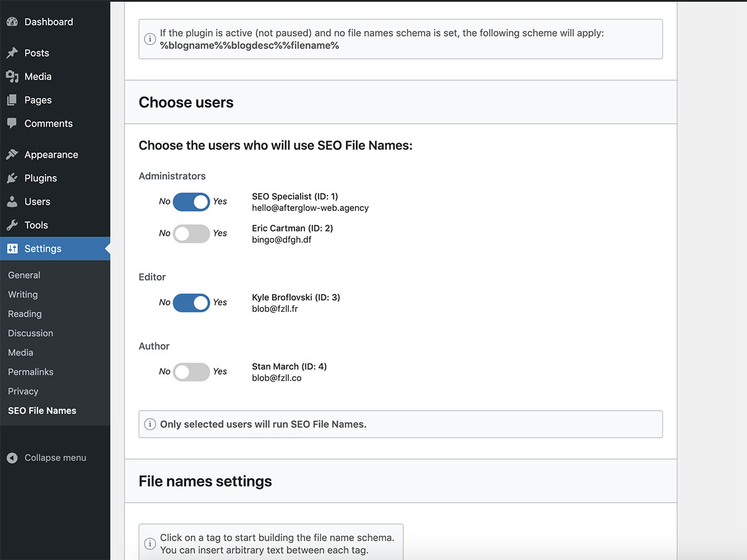Click the Media library icon
Screen dimensions: 747x560
(12, 77)
